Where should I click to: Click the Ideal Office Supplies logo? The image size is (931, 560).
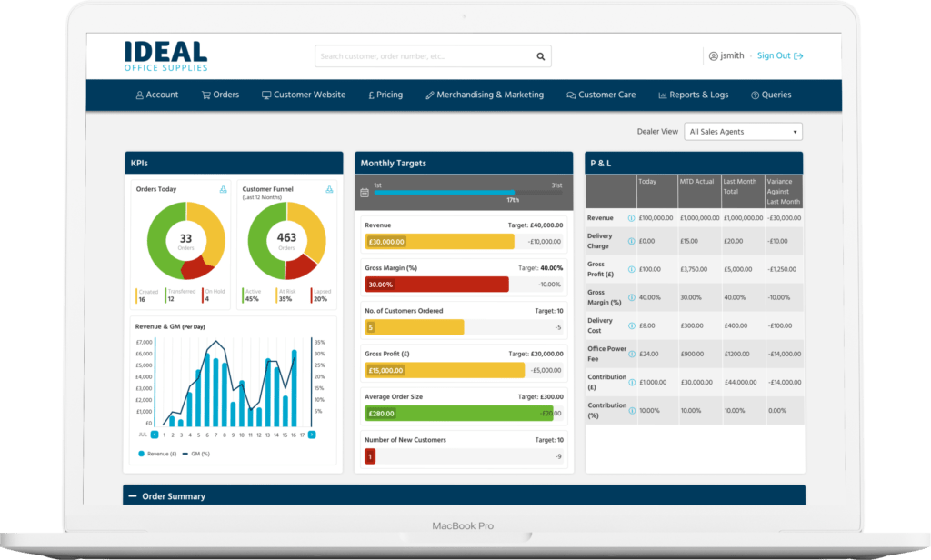[166, 55]
